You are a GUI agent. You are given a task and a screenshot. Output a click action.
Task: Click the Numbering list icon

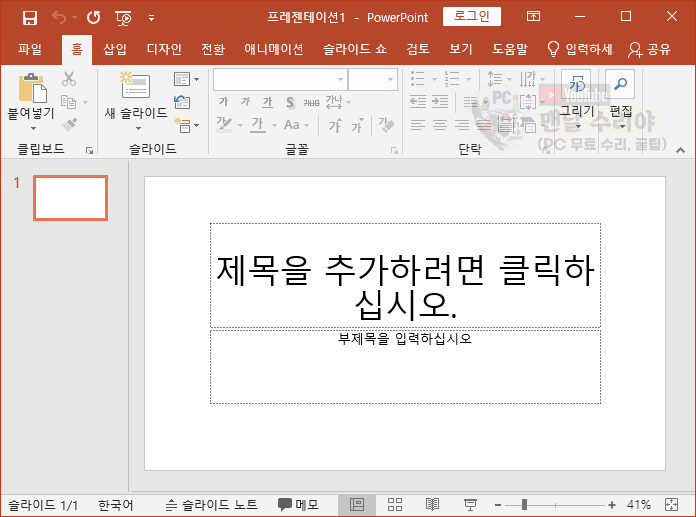pos(452,79)
